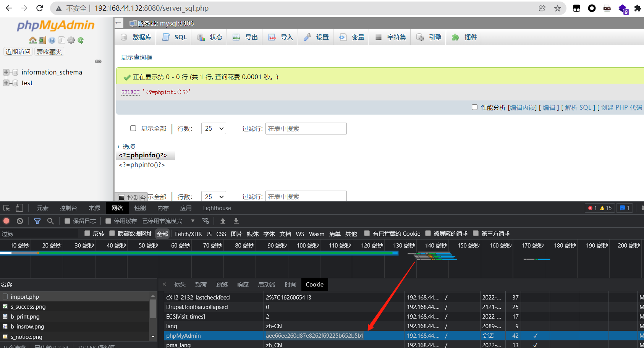
Task: Stop recording network log red button
Action: point(6,221)
